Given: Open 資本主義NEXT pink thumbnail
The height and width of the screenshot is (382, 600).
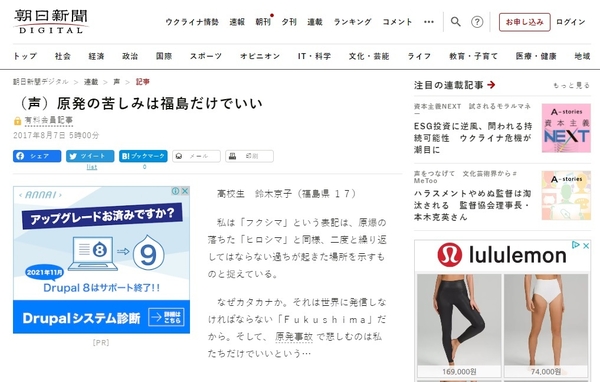Looking at the screenshot, I should (566, 128).
